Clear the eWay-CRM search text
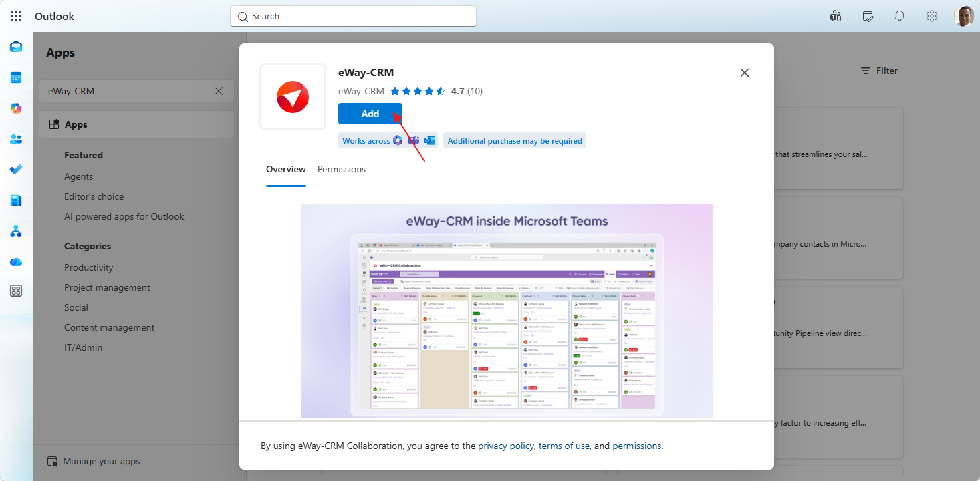Screen dimensions: 980x481 [219, 91]
